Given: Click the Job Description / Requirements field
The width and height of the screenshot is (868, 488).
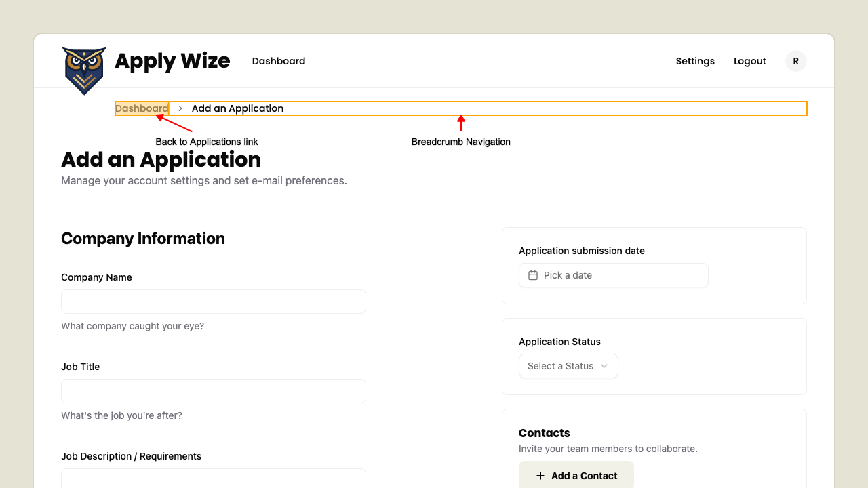Looking at the screenshot, I should (x=213, y=480).
